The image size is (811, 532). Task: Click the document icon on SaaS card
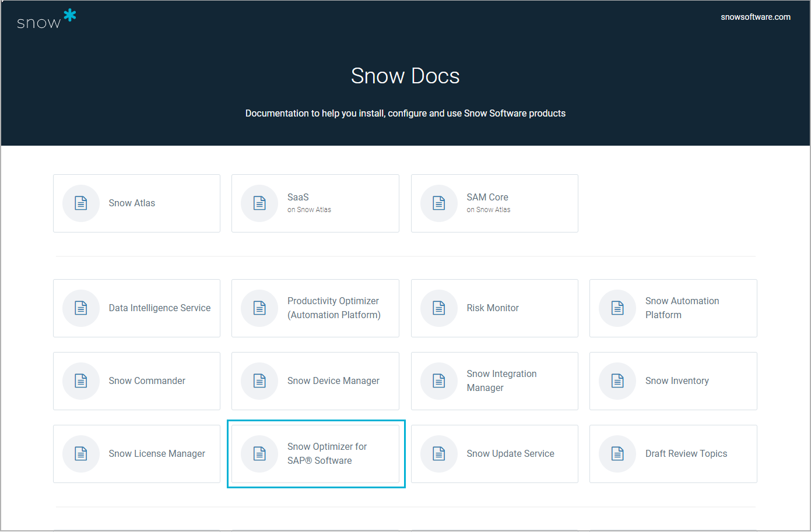[259, 203]
